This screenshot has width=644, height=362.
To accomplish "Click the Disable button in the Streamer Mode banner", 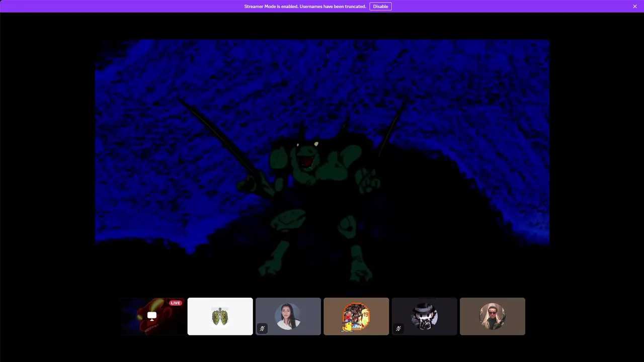I will (380, 7).
